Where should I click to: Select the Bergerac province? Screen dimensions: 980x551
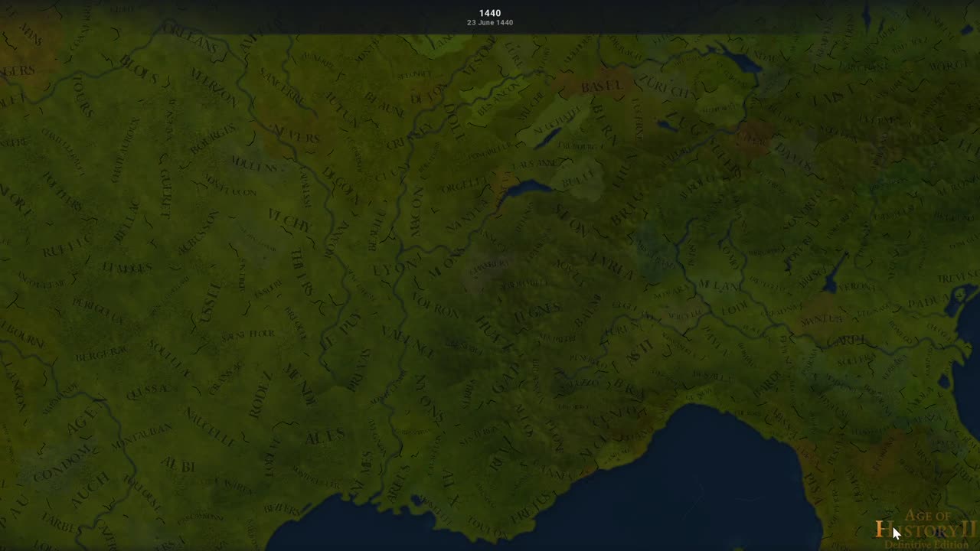[100, 360]
